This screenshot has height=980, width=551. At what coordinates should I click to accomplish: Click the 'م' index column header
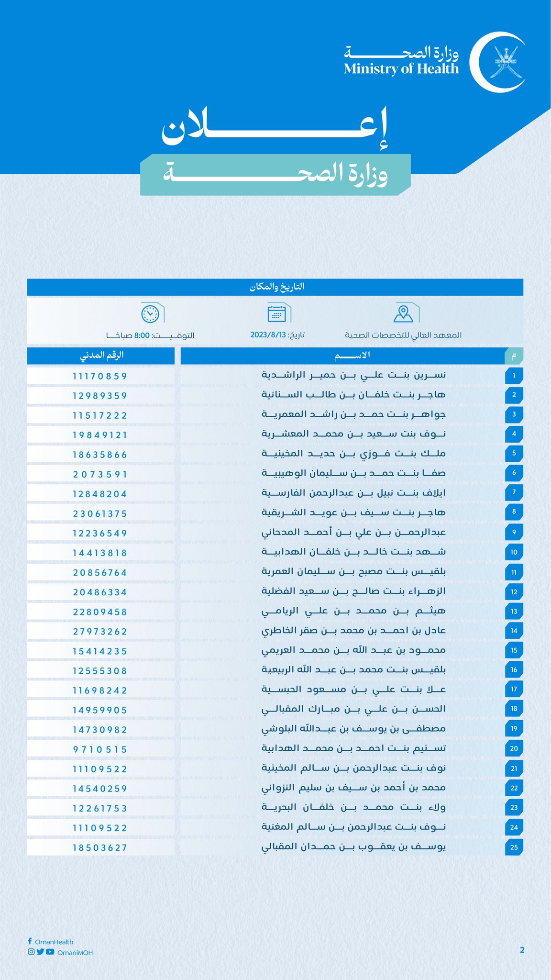click(514, 356)
